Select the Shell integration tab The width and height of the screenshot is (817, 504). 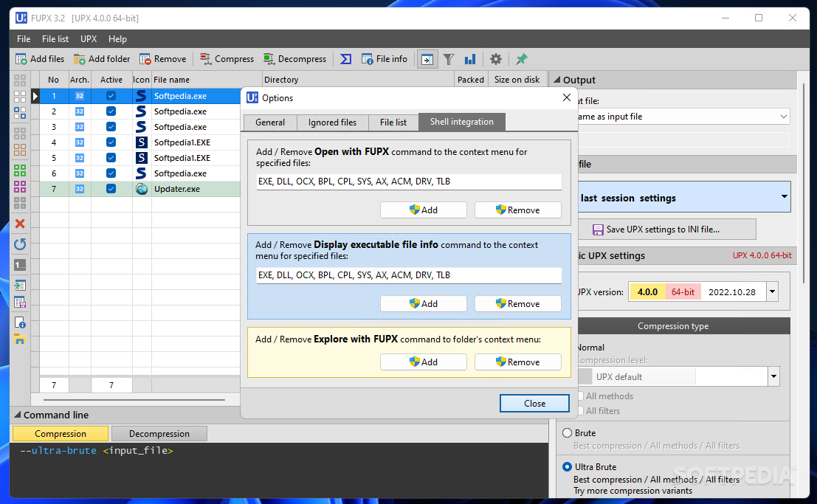pyautogui.click(x=462, y=122)
